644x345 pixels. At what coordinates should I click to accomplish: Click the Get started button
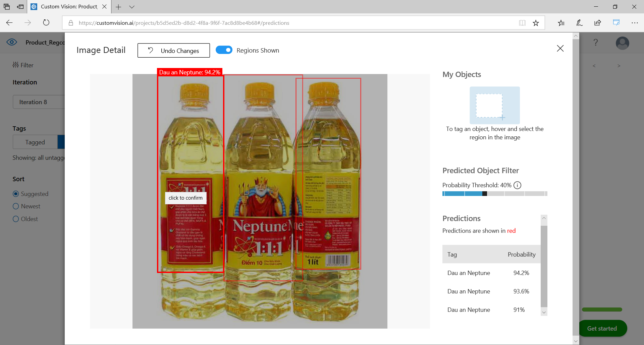[602, 329]
